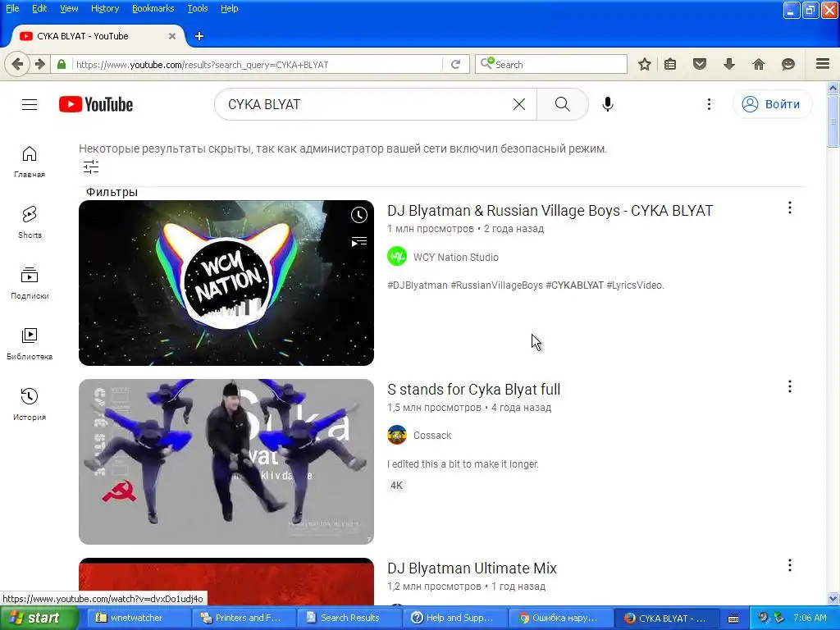Open the Tools menu
840x630 pixels.
(197, 8)
